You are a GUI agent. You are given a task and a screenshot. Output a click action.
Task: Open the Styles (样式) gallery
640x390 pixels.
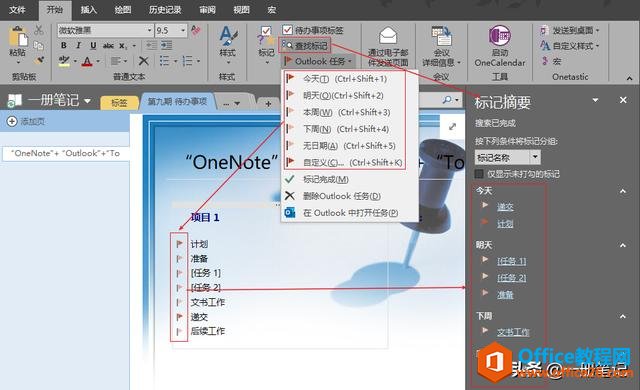coord(227,46)
